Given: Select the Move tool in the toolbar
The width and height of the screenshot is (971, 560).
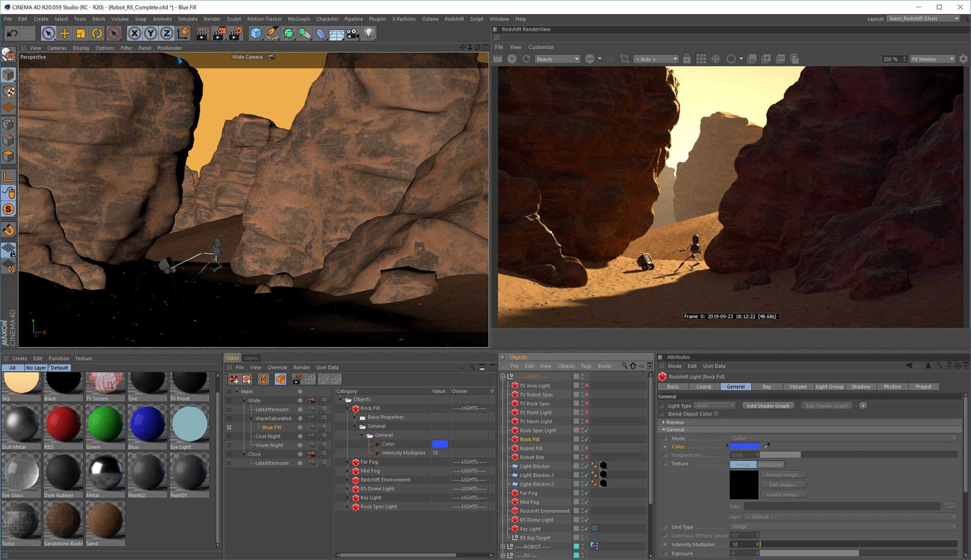Looking at the screenshot, I should [66, 33].
